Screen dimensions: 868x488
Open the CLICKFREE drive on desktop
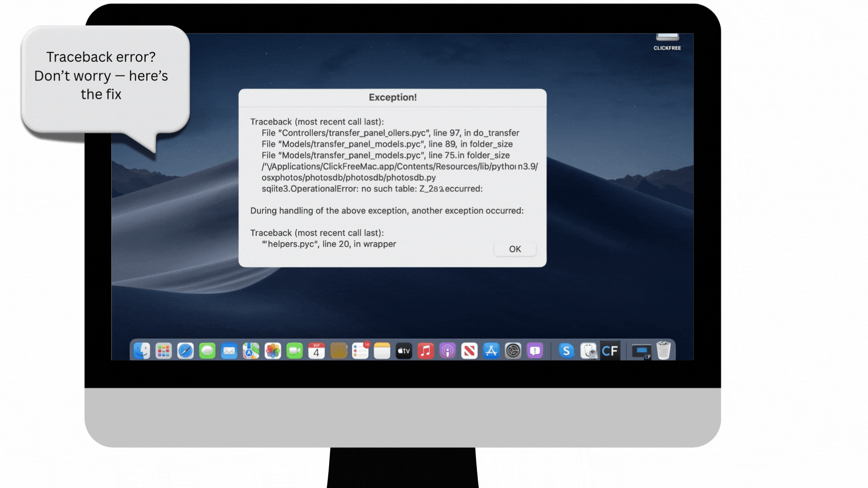click(x=667, y=42)
